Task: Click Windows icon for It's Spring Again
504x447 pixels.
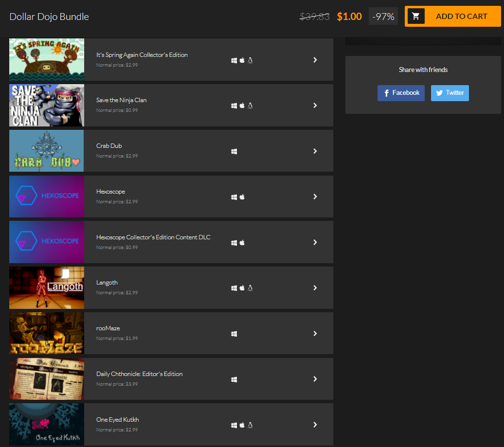Action: click(x=234, y=60)
